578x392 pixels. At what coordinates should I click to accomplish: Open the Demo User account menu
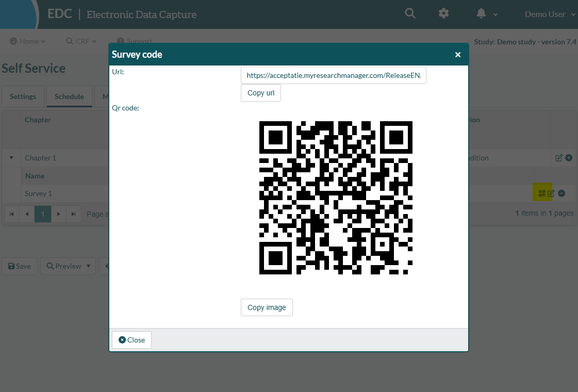(549, 14)
